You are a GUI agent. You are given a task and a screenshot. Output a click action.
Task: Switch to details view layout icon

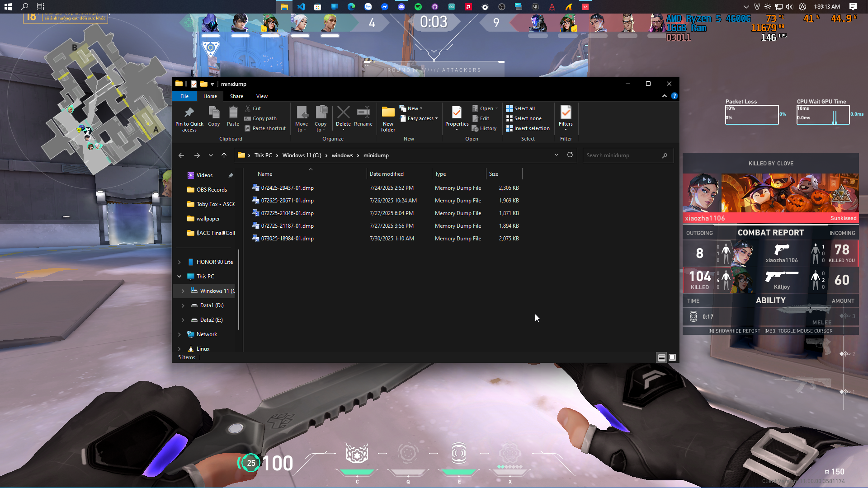tap(661, 357)
